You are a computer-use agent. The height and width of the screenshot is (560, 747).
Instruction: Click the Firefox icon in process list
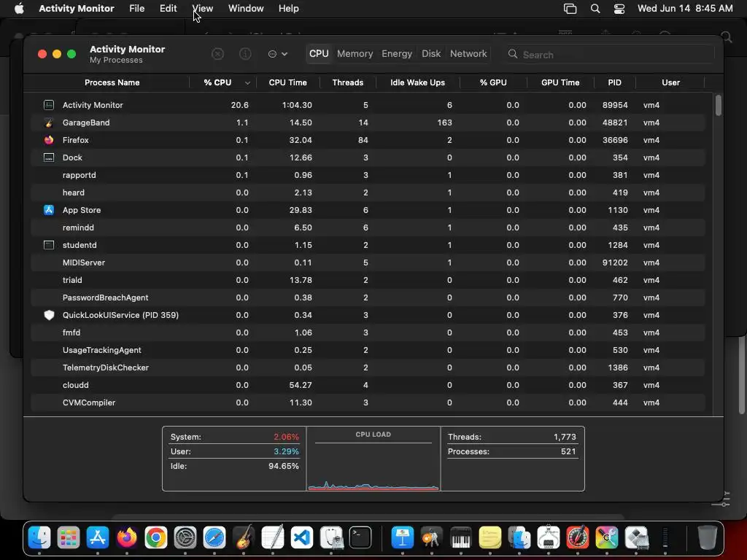click(x=49, y=140)
